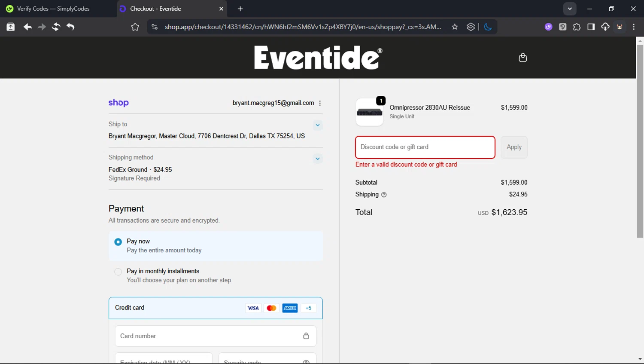Open the purple extension icon

pyautogui.click(x=548, y=27)
